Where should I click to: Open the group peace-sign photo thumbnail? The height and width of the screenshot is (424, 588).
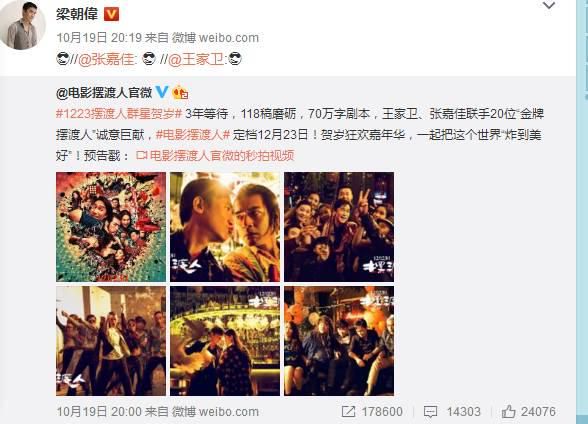[x=339, y=227]
